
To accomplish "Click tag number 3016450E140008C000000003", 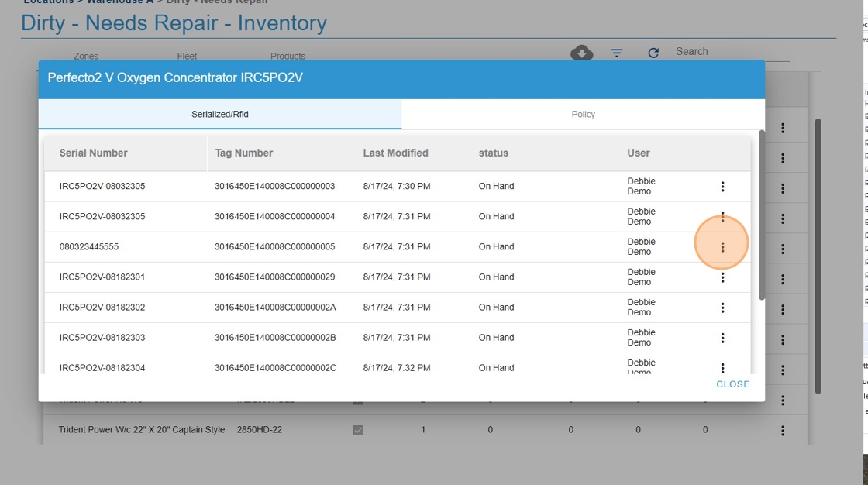I will click(275, 186).
